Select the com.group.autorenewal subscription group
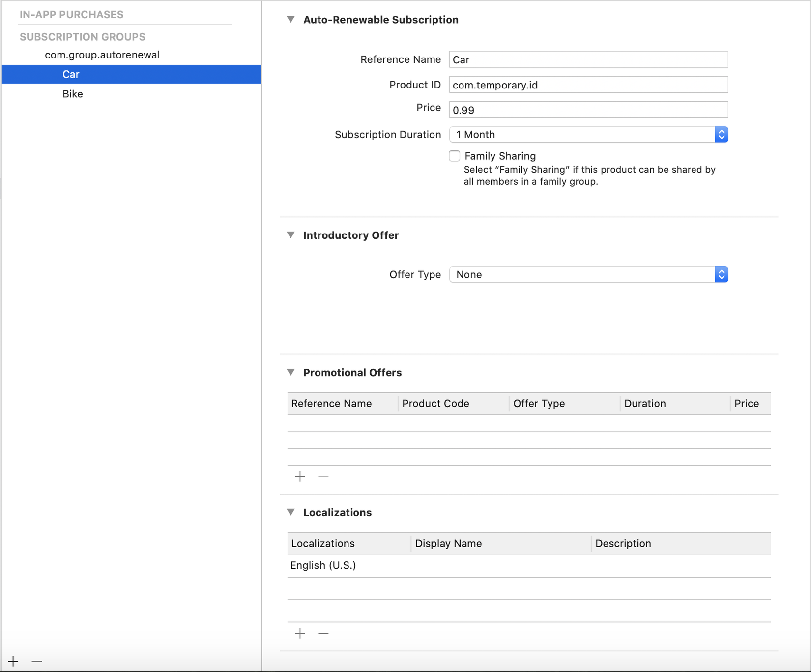The height and width of the screenshot is (672, 811). 102,55
